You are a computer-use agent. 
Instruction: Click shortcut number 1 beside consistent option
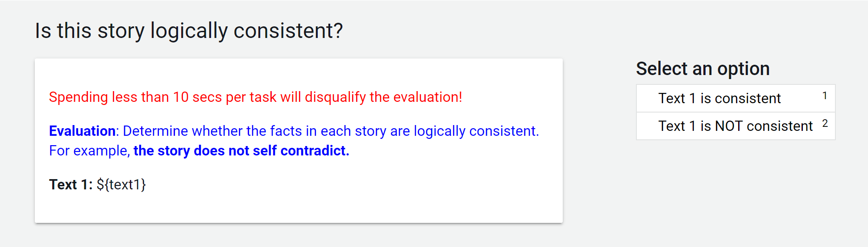[825, 96]
